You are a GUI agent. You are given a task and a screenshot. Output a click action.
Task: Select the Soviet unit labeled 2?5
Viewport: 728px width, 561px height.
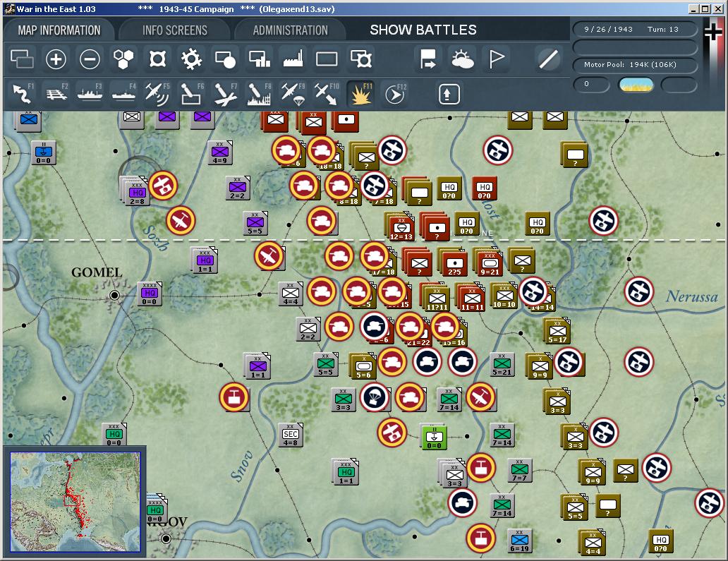point(454,263)
